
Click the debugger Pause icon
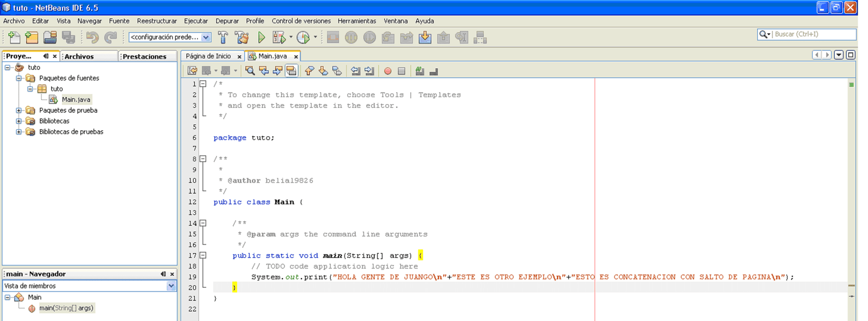tap(352, 37)
